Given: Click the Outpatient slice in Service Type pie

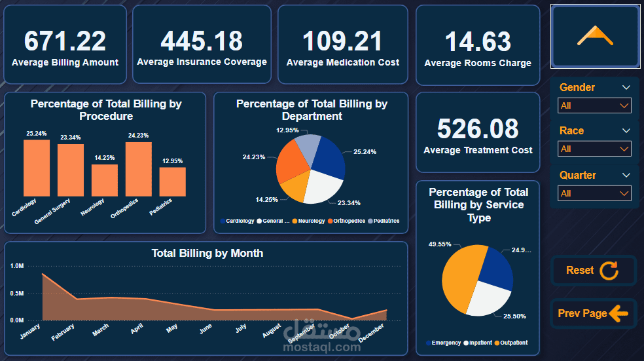Looking at the screenshot, I should point(461,278).
